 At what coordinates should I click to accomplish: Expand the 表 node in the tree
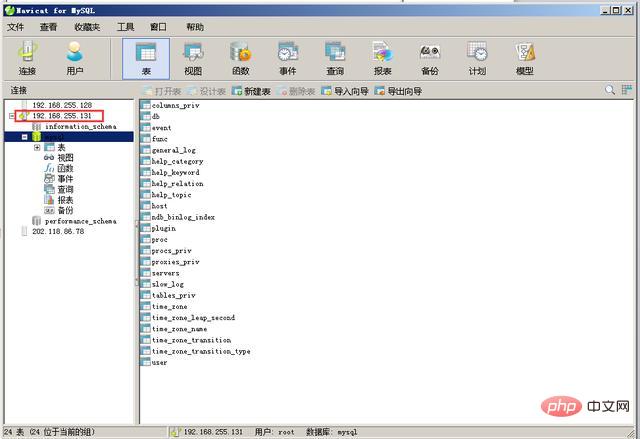tap(37, 147)
